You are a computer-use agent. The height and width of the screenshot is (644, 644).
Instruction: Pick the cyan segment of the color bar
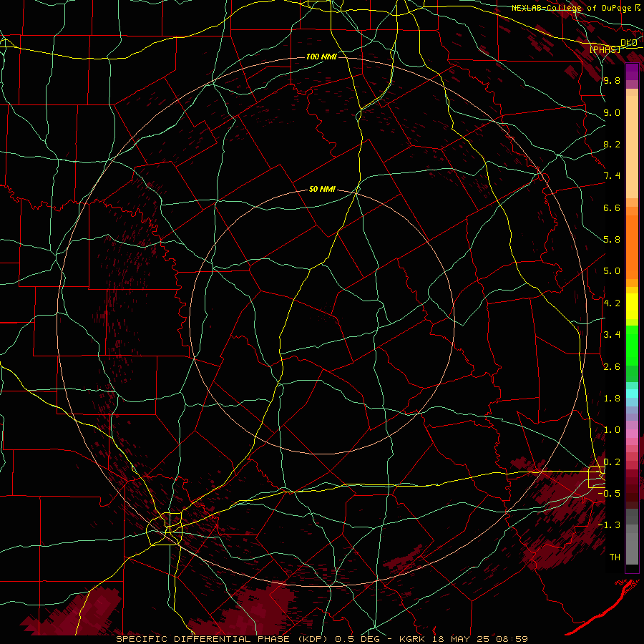(x=632, y=394)
